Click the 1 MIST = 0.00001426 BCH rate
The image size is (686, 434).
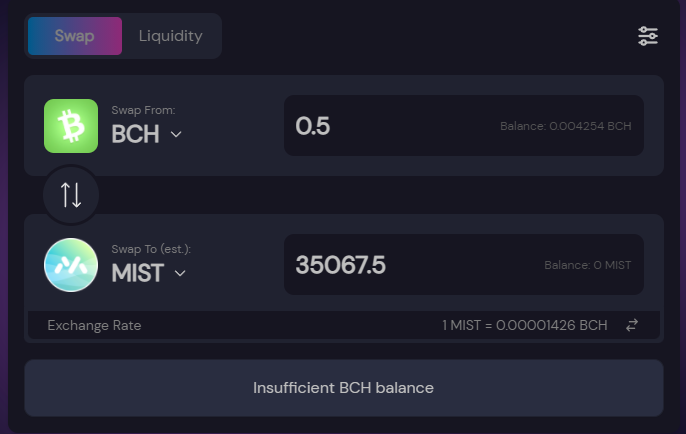525,325
